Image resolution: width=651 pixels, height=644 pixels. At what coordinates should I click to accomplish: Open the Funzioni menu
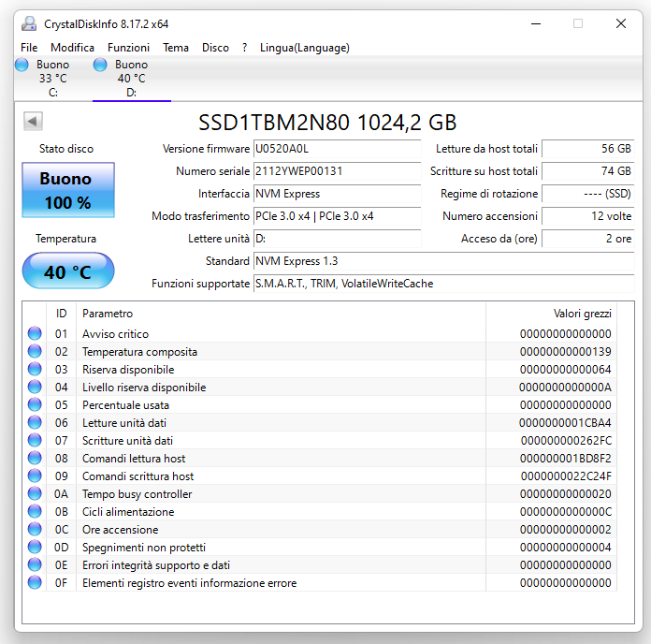pyautogui.click(x=128, y=48)
